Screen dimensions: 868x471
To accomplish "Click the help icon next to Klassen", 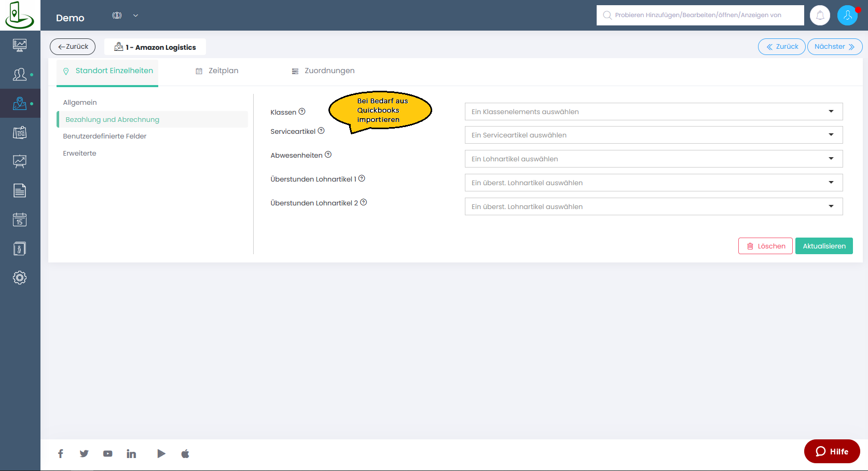I will [x=302, y=112].
